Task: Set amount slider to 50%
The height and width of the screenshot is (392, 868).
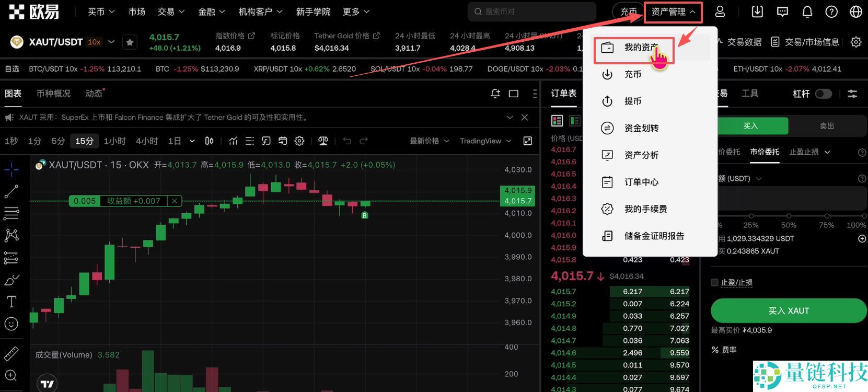Action: point(789,216)
